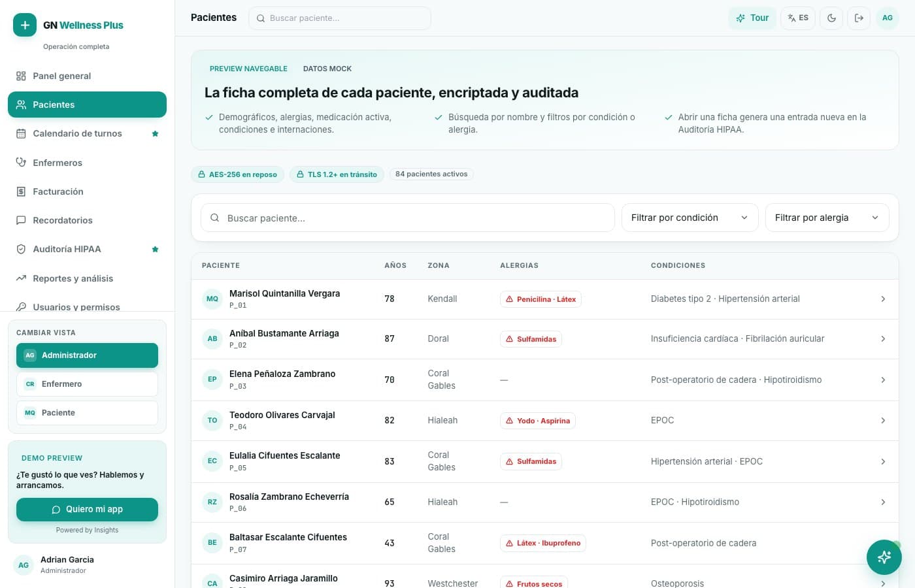Open the AG avatar menu in top bar

(888, 18)
